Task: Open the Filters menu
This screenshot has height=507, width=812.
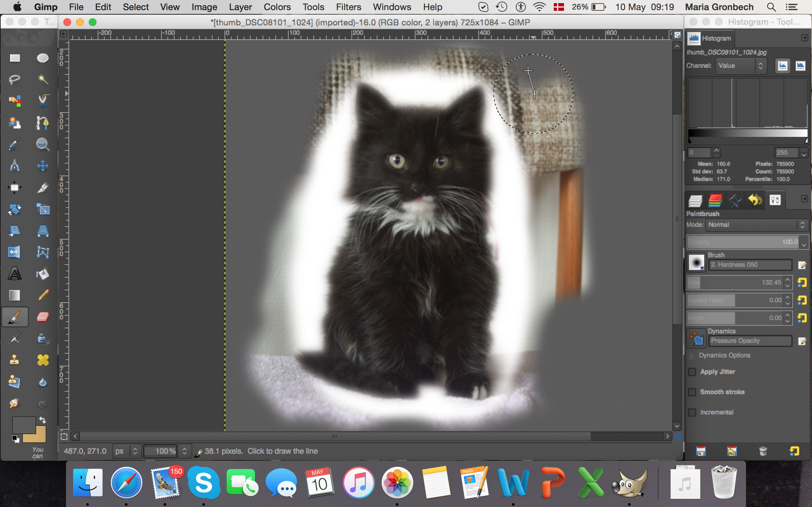Action: pyautogui.click(x=348, y=7)
